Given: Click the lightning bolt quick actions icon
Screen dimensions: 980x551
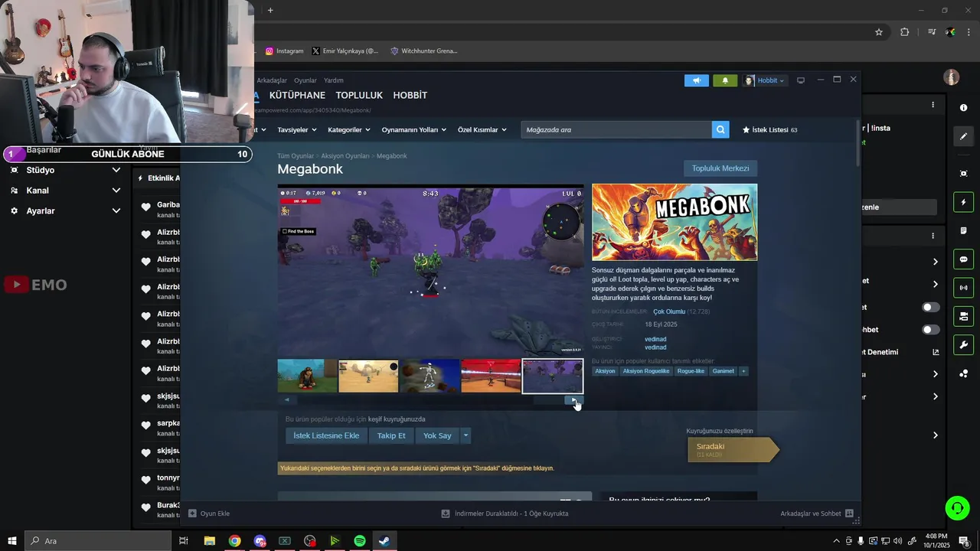Looking at the screenshot, I should click(x=963, y=202).
